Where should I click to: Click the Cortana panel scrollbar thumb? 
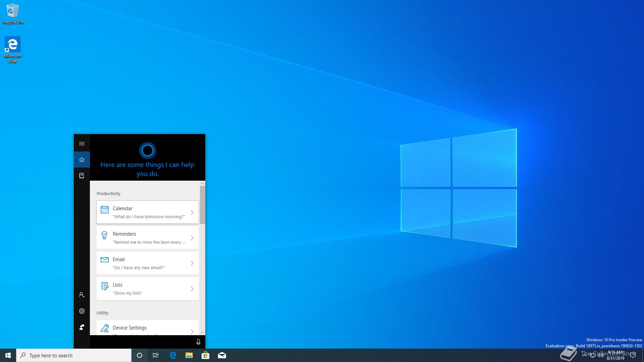pos(202,204)
